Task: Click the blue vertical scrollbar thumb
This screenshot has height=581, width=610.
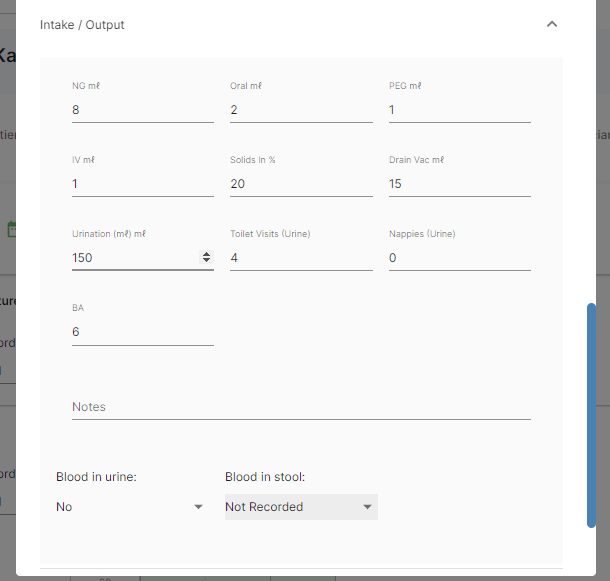Action: [x=591, y=415]
